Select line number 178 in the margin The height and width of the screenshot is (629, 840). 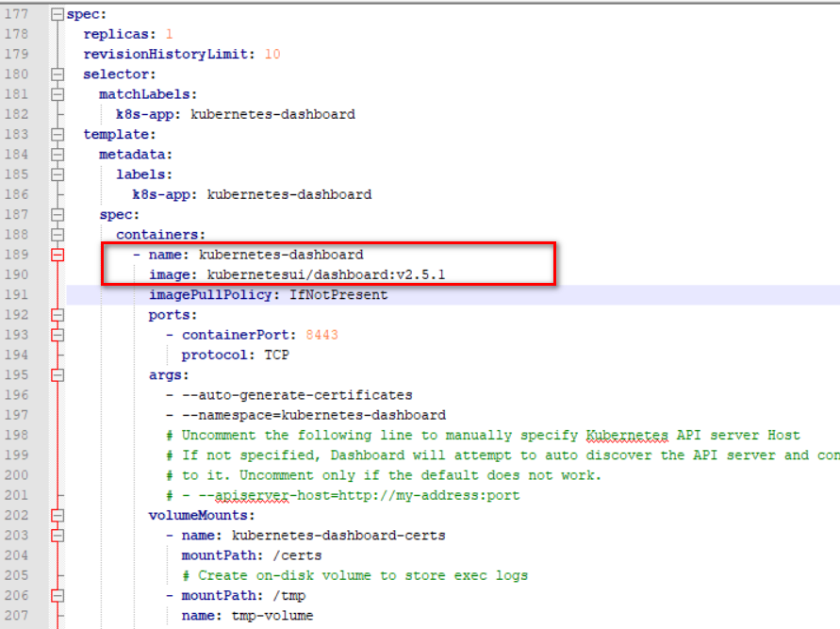pyautogui.click(x=17, y=34)
